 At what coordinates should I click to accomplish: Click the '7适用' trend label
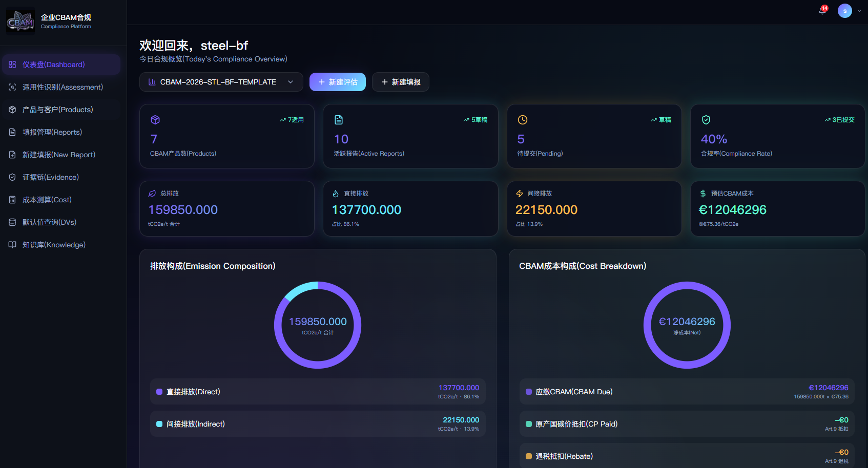click(x=292, y=120)
